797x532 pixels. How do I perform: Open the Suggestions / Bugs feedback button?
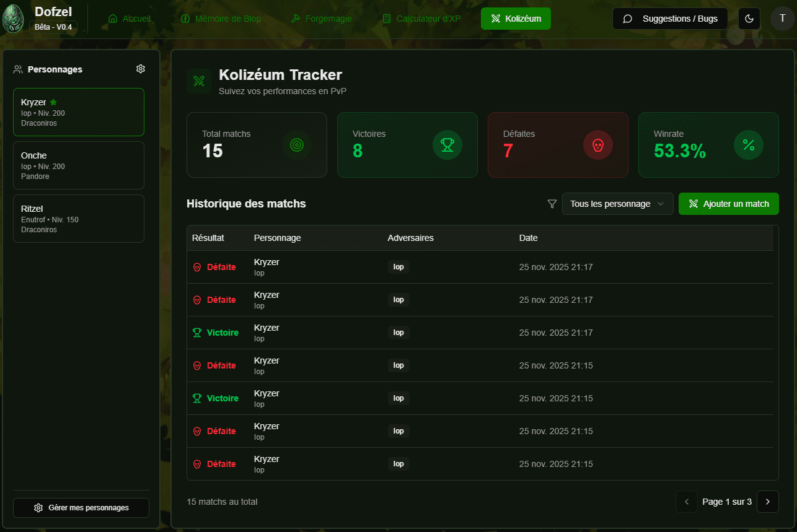670,19
